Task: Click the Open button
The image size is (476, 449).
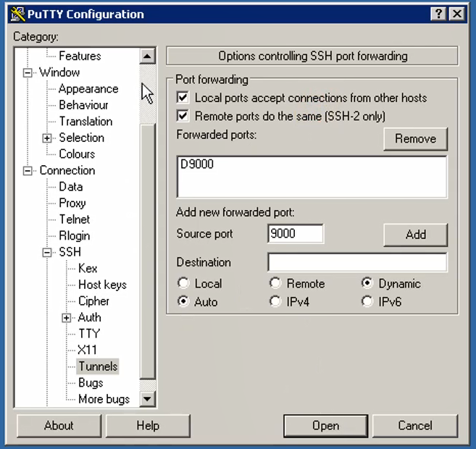Action: pos(326,426)
